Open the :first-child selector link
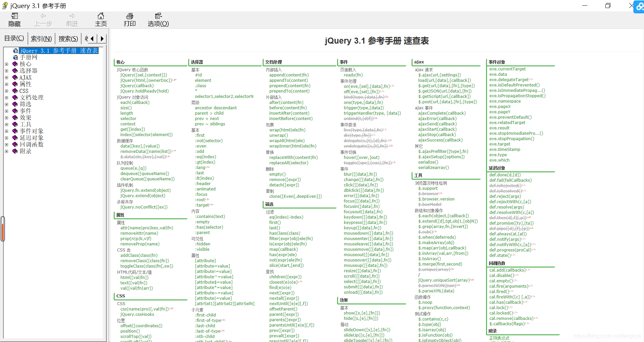This screenshot has width=644, height=342. pos(205,315)
